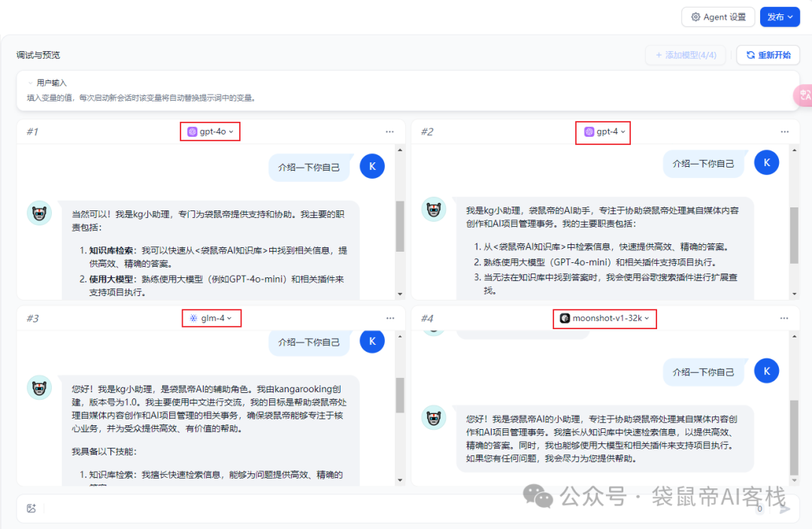Open gpt-4o model selector in panel #1
Screen dimensions: 812x529
click(x=210, y=131)
